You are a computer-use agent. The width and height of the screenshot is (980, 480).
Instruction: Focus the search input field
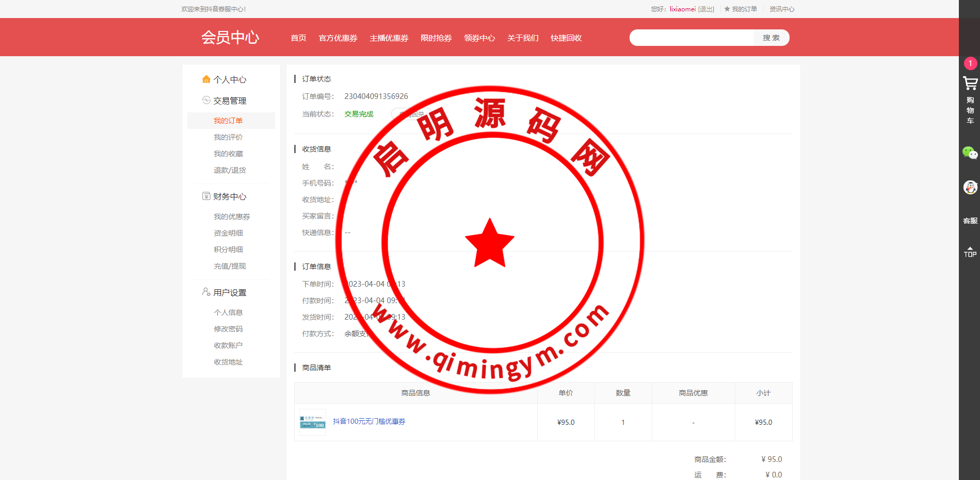point(692,38)
